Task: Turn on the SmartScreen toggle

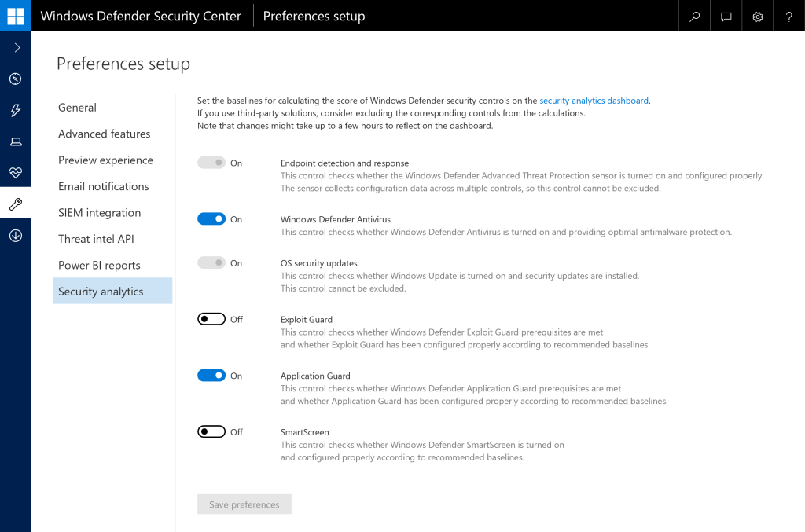Action: [x=211, y=432]
